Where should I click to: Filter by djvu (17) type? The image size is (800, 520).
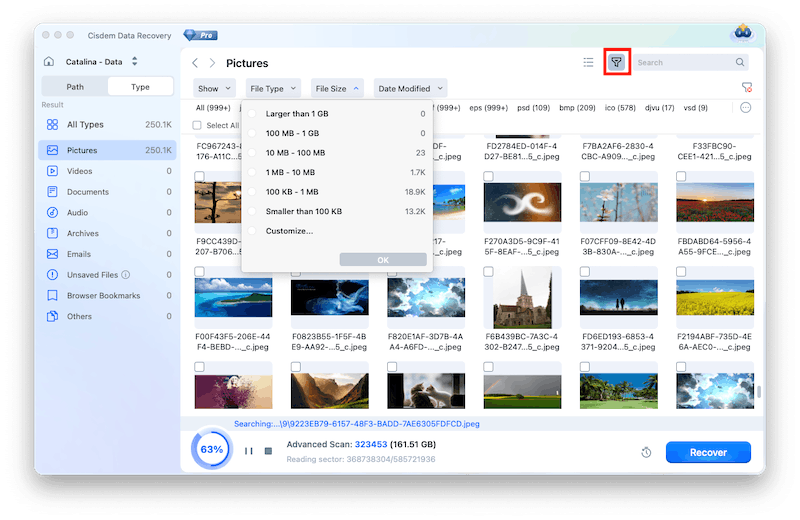659,108
